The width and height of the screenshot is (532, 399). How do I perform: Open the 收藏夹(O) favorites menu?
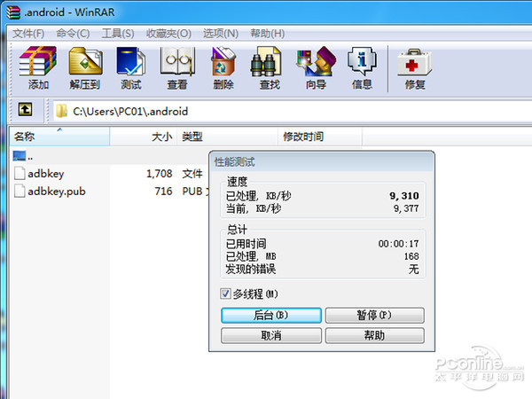tap(168, 34)
